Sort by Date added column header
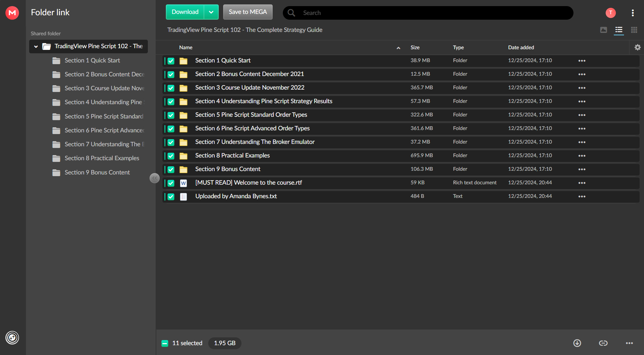 [x=521, y=48]
